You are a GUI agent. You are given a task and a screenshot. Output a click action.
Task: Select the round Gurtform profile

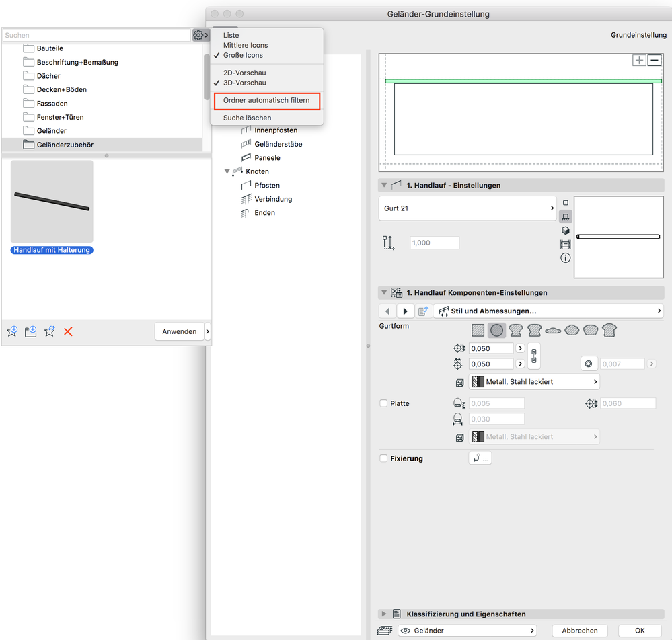coord(496,330)
